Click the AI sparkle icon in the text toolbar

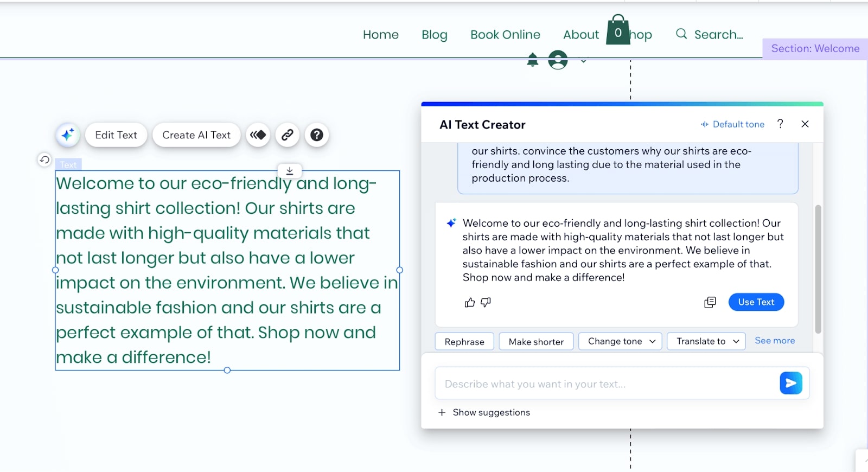click(68, 135)
